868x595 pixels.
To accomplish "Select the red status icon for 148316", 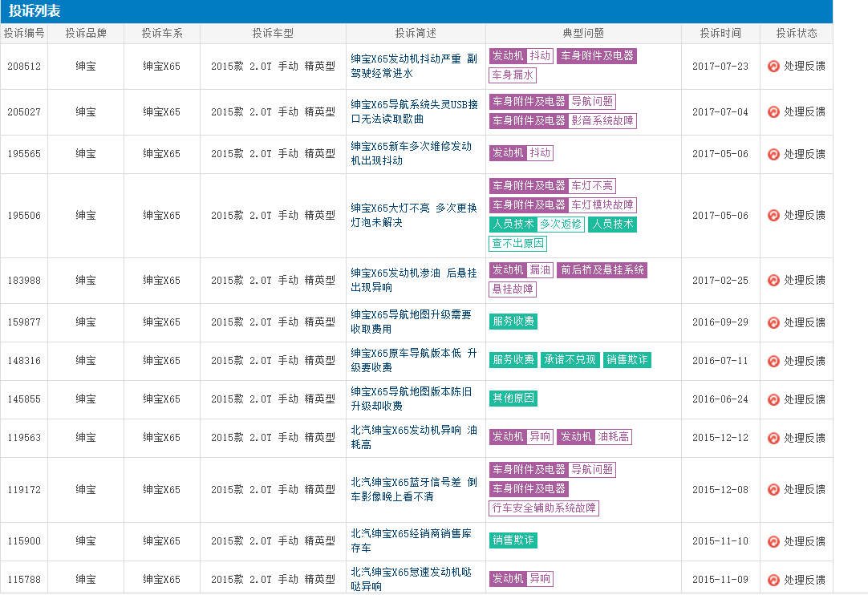I will pos(773,361).
